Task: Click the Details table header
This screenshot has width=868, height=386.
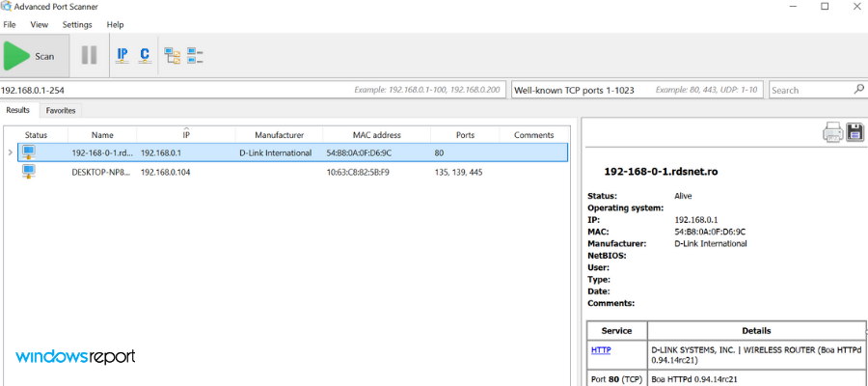Action: 757,331
